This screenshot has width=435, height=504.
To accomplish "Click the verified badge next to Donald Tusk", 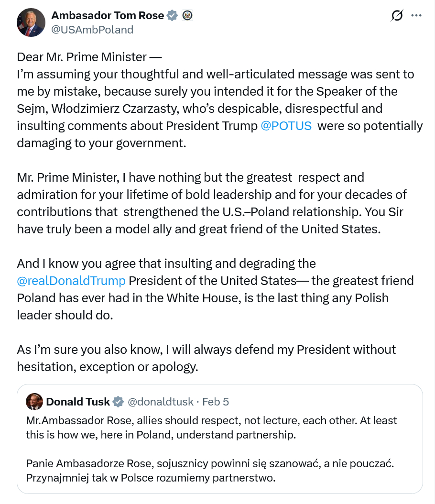I will click(x=119, y=402).
